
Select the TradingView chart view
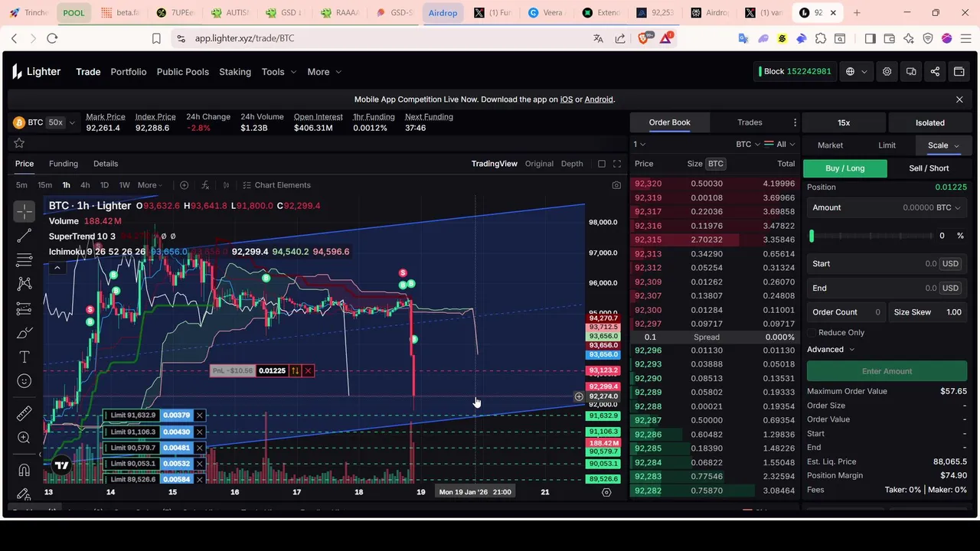495,164
